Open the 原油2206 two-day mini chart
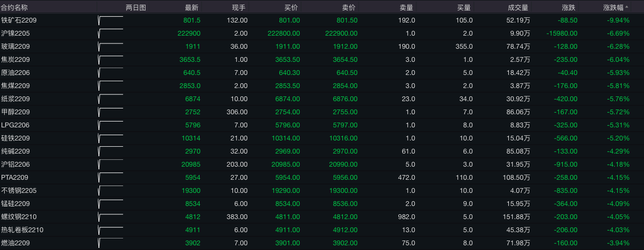The image size is (644, 250). point(110,73)
